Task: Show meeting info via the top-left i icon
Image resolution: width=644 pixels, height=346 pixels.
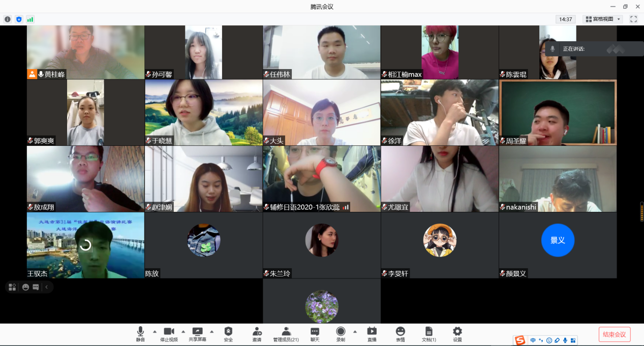Action: click(8, 19)
